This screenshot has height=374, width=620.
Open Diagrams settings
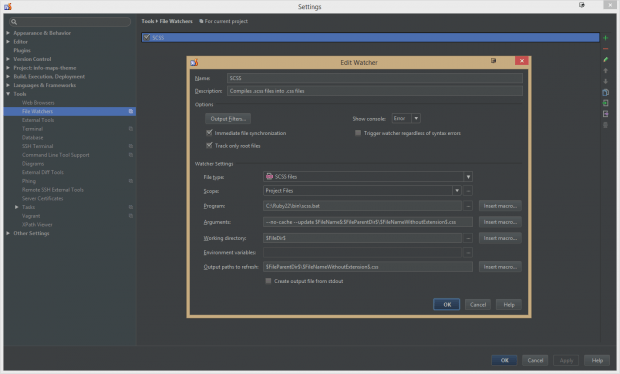coord(33,163)
